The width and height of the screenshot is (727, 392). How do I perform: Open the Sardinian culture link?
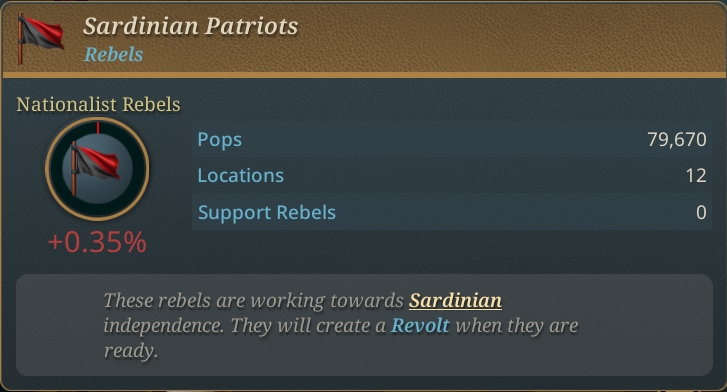(x=455, y=301)
